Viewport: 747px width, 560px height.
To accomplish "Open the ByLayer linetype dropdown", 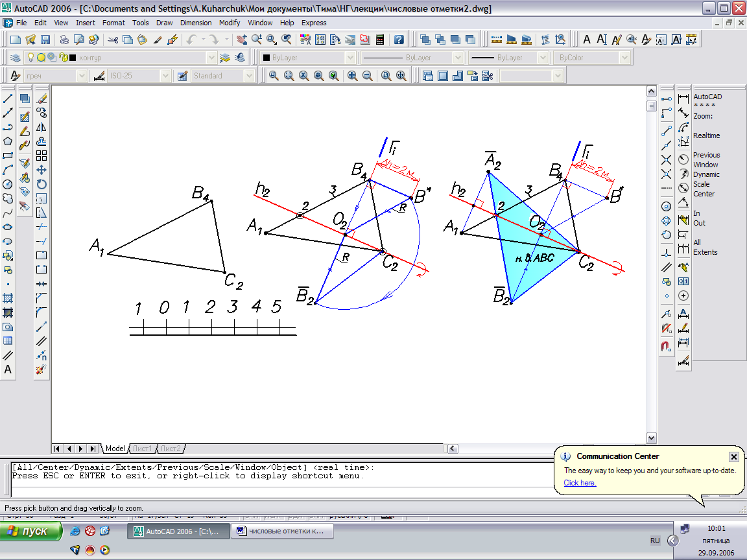I will (458, 58).
